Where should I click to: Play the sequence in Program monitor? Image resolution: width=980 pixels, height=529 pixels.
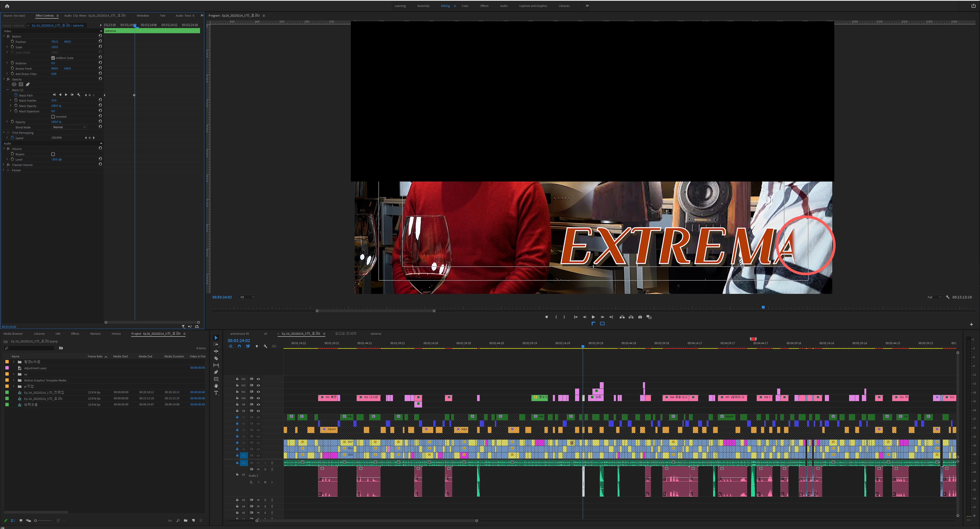pos(593,317)
